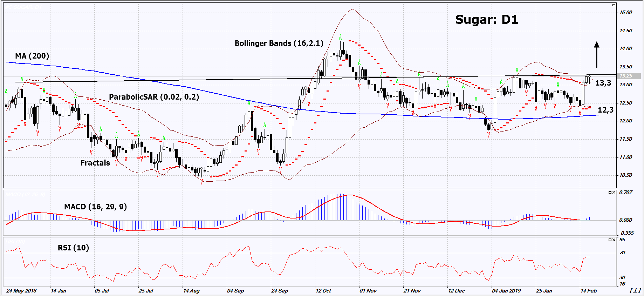Click the 04 Jan 2019 date marker

click(506, 291)
